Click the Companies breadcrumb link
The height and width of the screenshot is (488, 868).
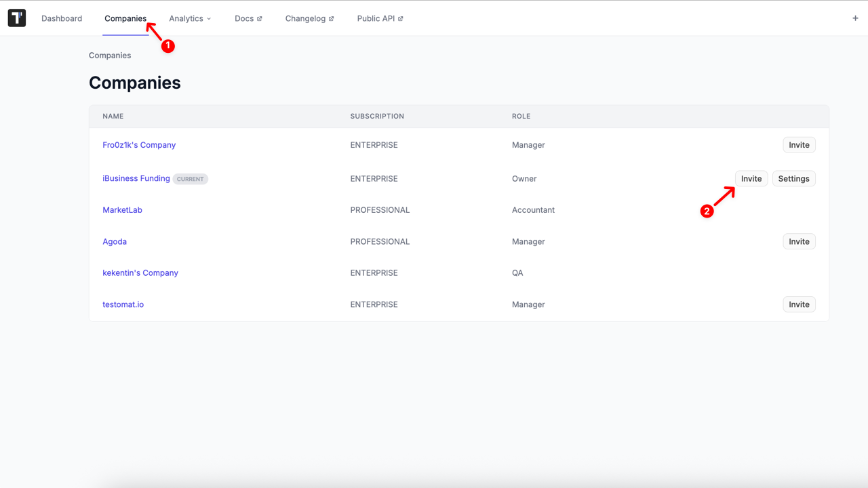click(x=109, y=55)
